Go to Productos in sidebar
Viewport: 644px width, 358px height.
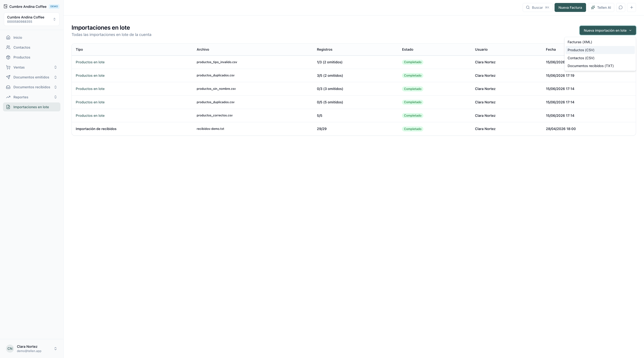point(31,57)
